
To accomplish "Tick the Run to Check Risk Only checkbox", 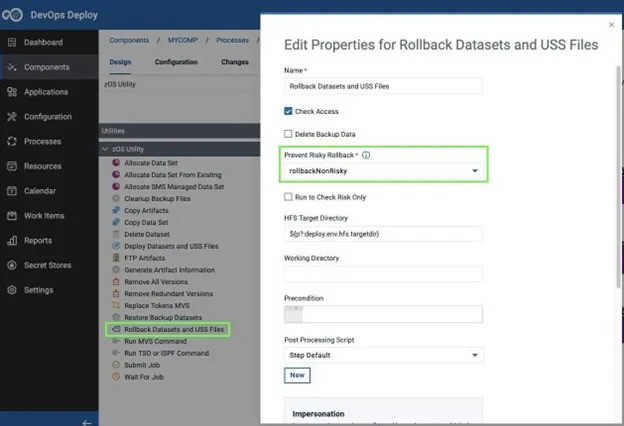I will coord(289,196).
